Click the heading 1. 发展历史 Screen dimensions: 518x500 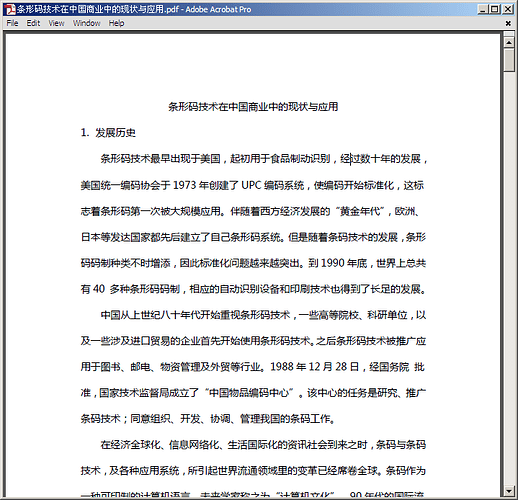tap(108, 133)
